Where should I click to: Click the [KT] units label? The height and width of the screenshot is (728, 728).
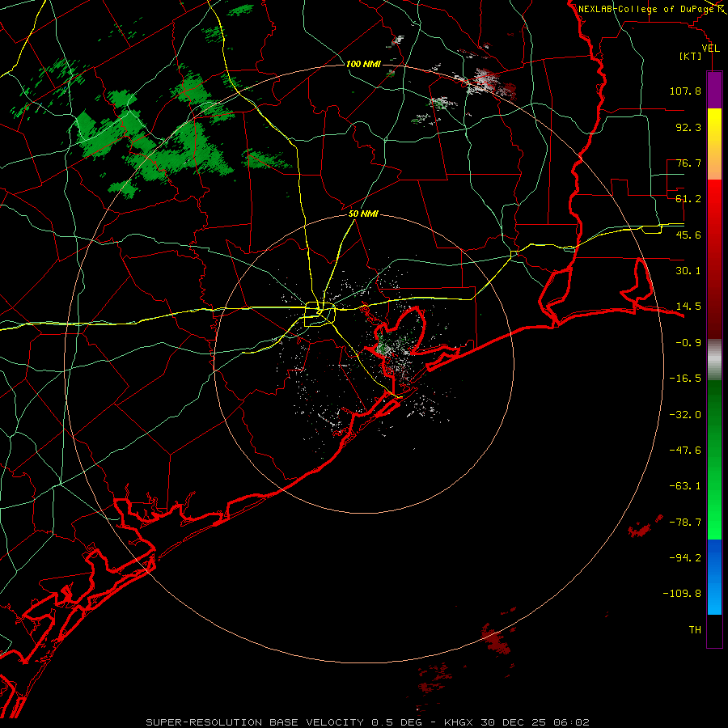690,56
